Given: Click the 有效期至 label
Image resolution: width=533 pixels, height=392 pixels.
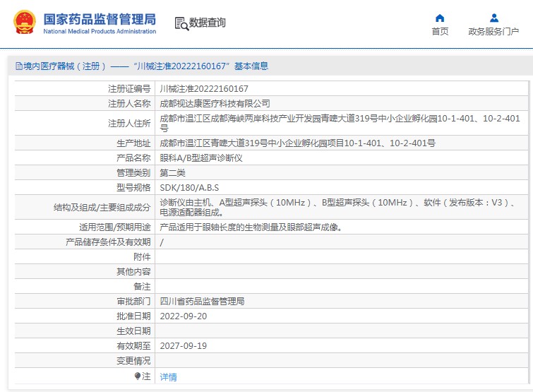Looking at the screenshot, I should (133, 346).
